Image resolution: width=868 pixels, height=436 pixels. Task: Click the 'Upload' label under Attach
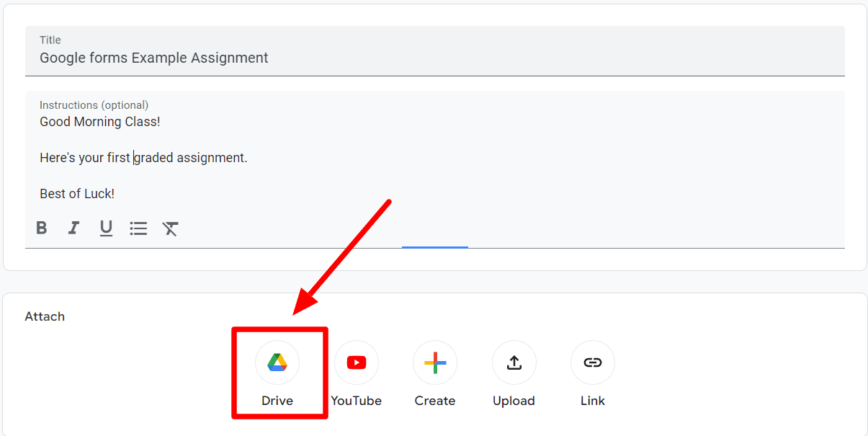pyautogui.click(x=514, y=401)
